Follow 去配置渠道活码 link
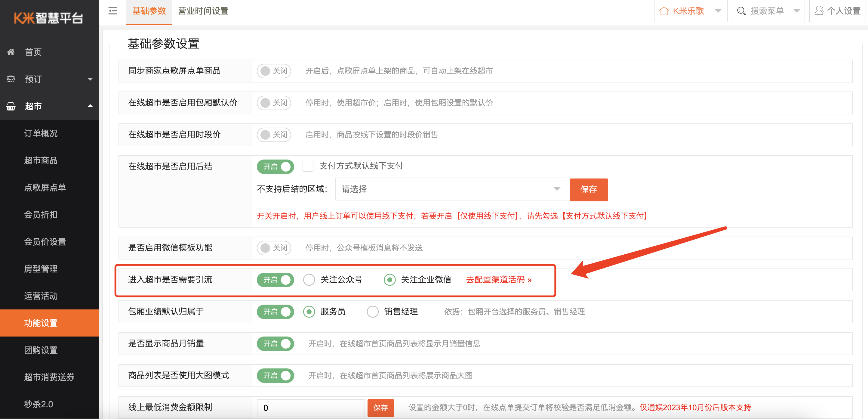This screenshot has height=419, width=868. tap(499, 280)
